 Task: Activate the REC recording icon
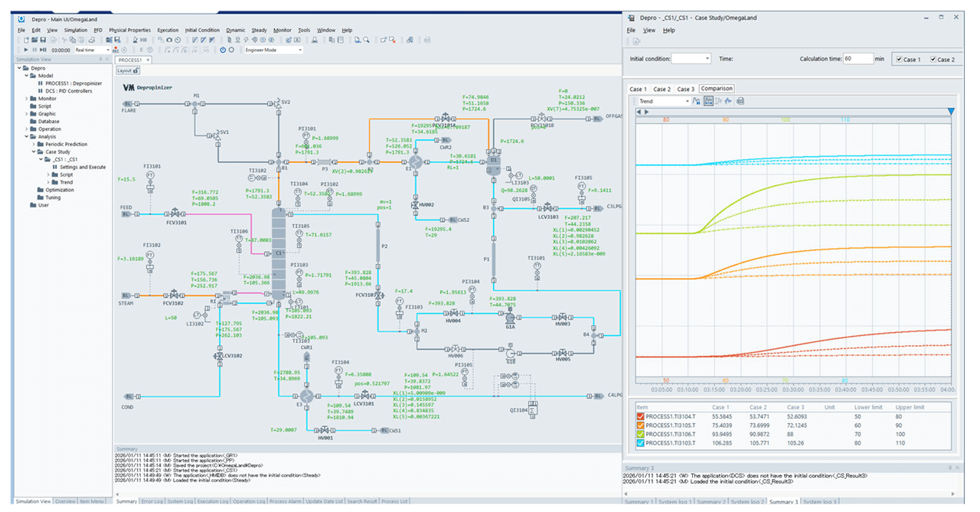pos(116,51)
